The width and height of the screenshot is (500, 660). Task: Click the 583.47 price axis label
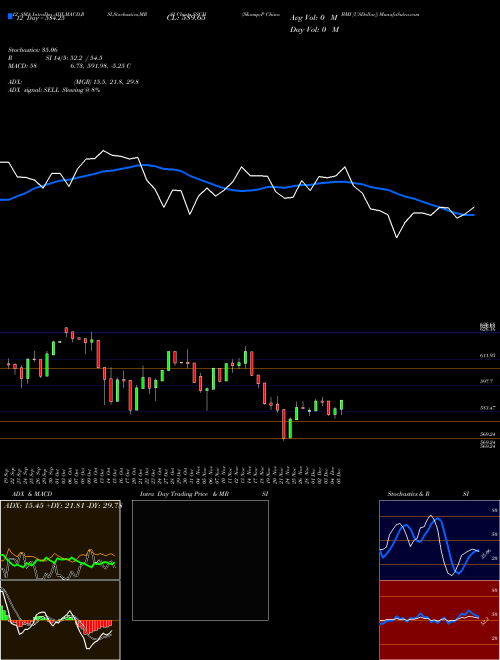tap(488, 408)
